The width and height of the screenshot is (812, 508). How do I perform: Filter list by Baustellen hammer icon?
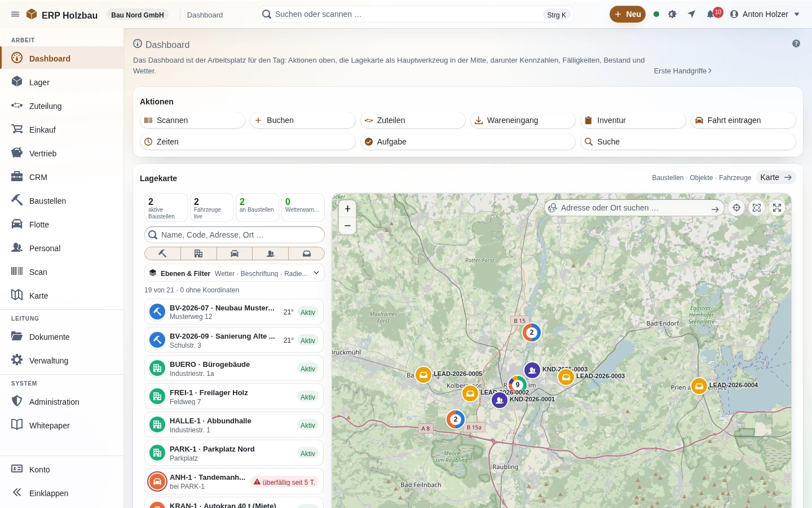click(163, 253)
